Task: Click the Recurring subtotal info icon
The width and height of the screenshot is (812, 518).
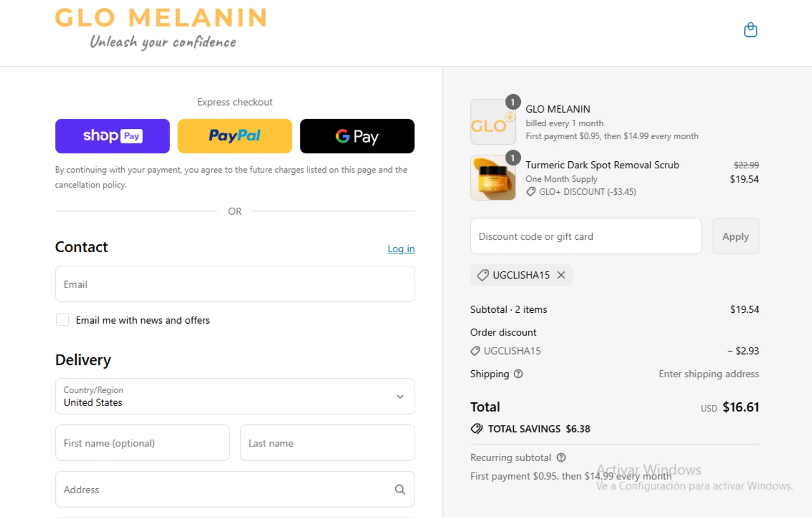Action: [x=561, y=457]
